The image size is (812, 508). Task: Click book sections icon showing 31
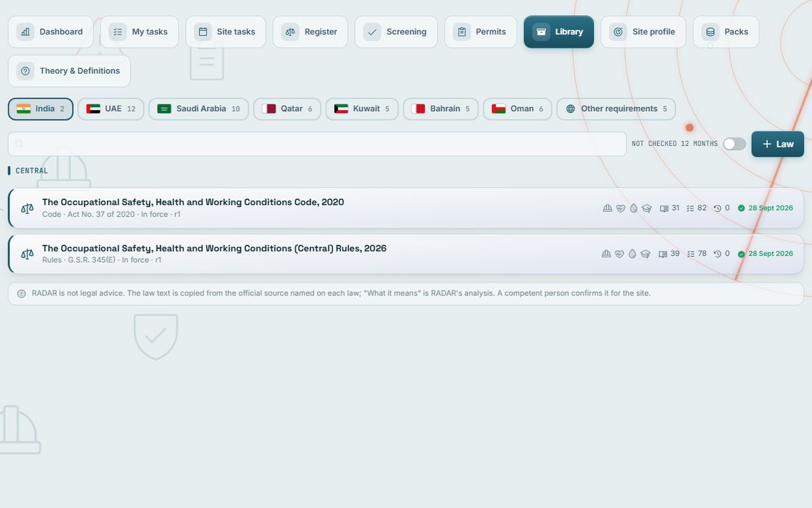tap(664, 208)
